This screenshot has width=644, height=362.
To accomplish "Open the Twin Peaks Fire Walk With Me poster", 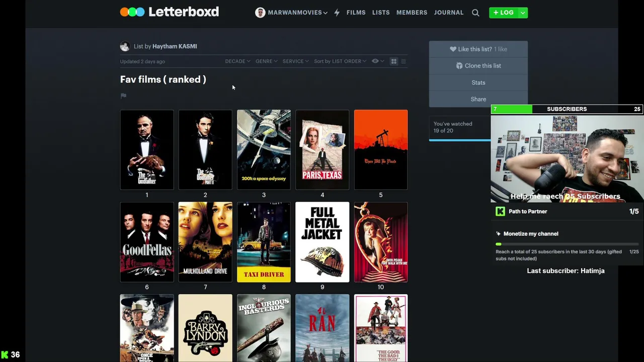I will pos(381,242).
